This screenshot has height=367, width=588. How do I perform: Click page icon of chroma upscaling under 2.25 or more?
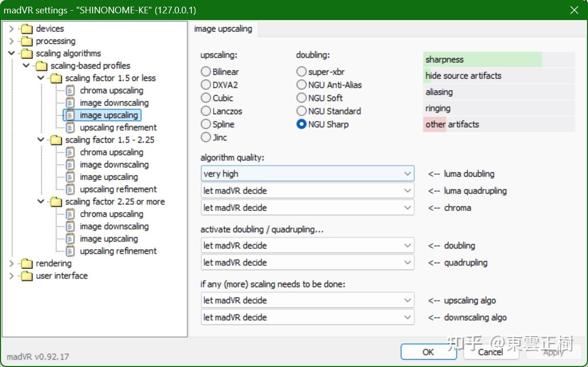[70, 214]
